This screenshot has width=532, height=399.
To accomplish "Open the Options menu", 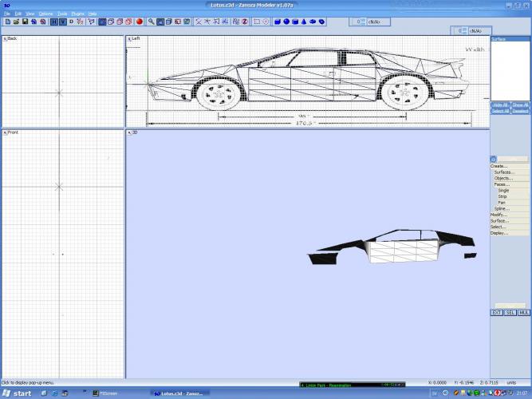I will (x=45, y=14).
